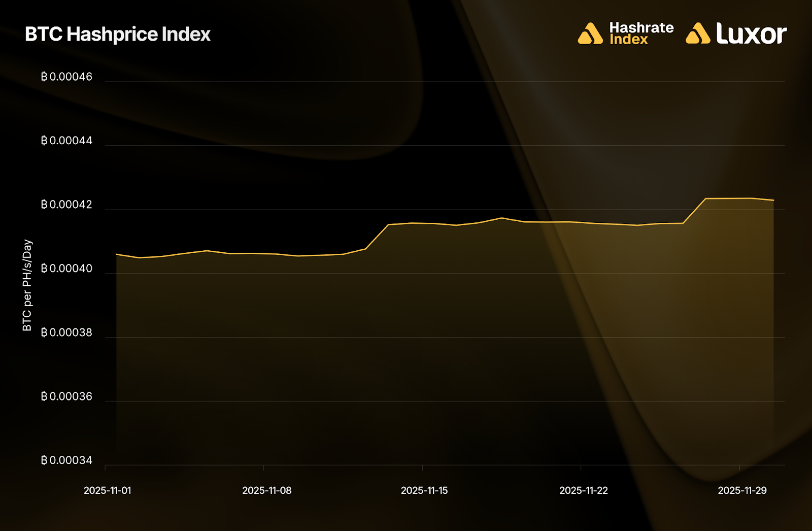Click the BTC per PH/s/Day axis label
The height and width of the screenshot is (531, 812).
tap(27, 285)
